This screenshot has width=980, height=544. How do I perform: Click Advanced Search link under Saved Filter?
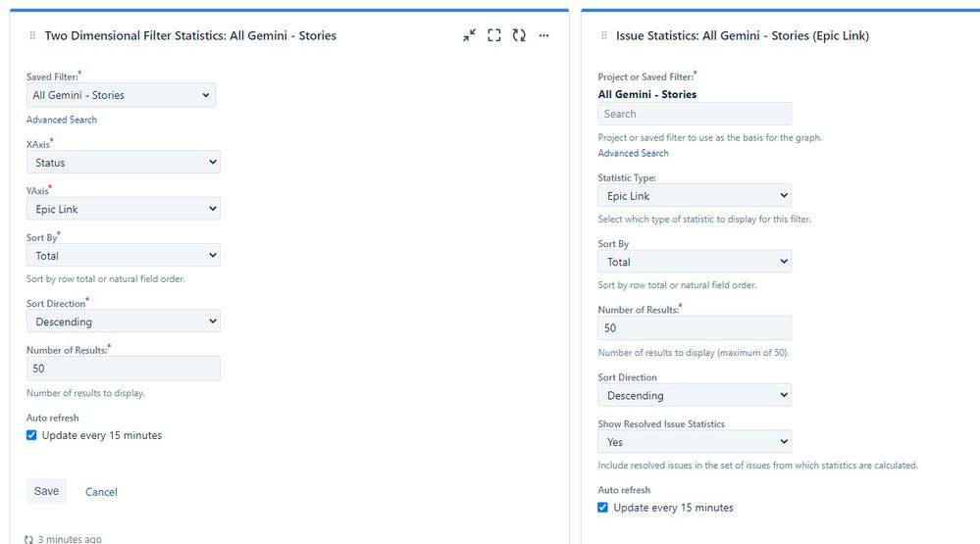click(x=61, y=120)
